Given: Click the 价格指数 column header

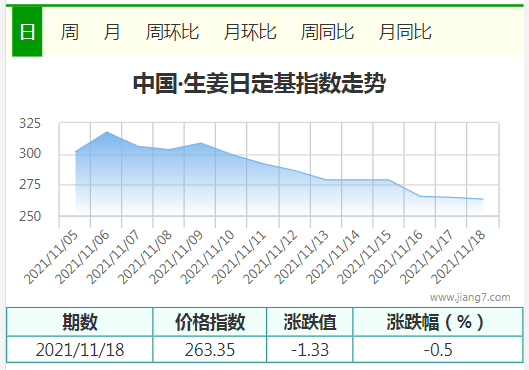Looking at the screenshot, I should point(210,322).
